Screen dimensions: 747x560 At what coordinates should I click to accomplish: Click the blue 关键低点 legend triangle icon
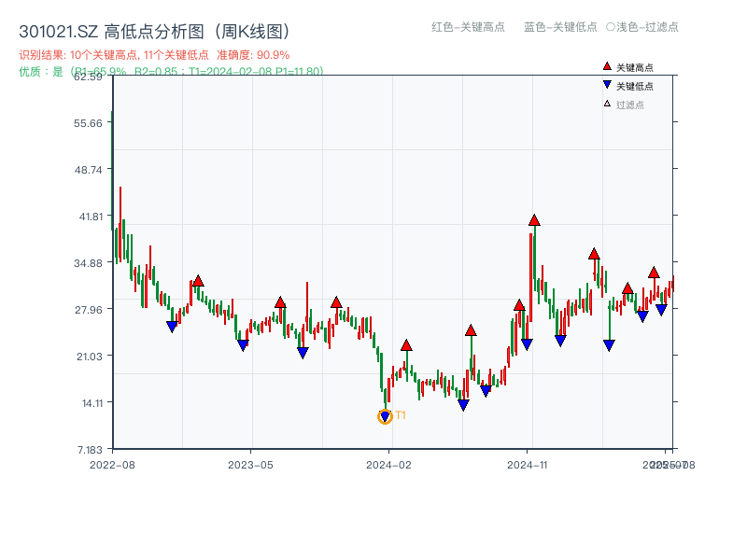click(x=607, y=85)
